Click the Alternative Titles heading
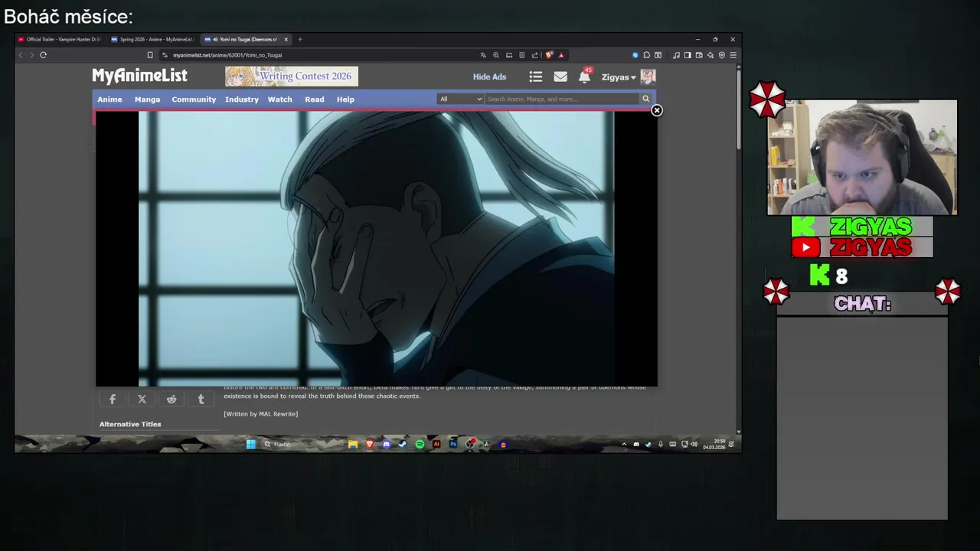980x551 pixels. (130, 424)
